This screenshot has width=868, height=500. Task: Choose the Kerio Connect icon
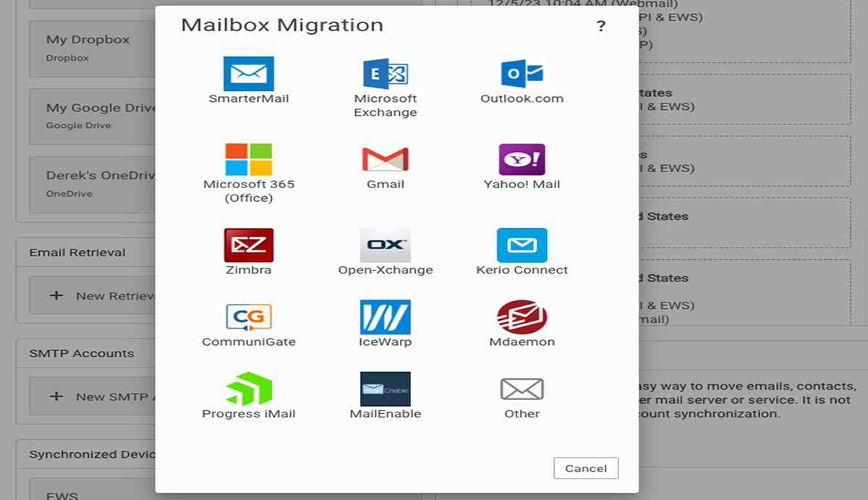522,243
